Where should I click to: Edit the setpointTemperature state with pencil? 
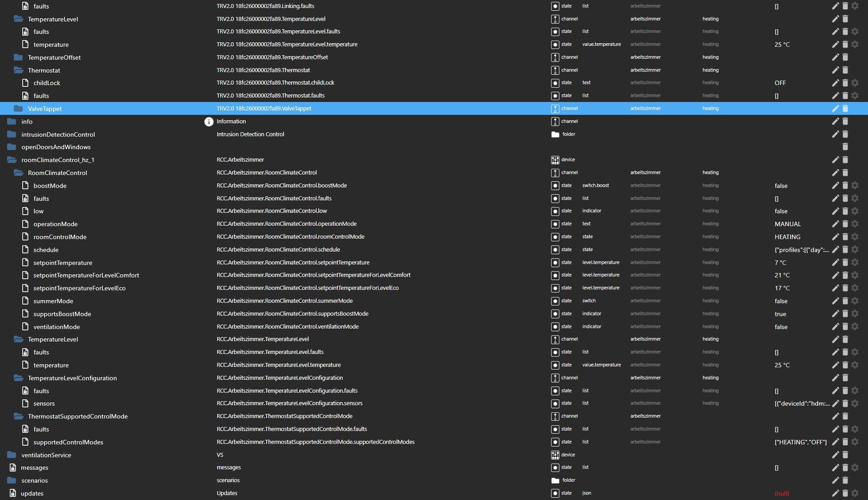835,263
